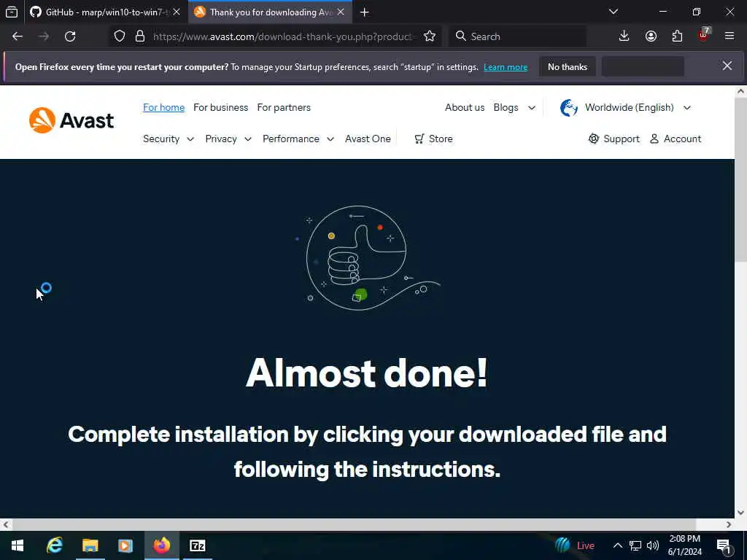Click the Worldwide globe icon

569,108
